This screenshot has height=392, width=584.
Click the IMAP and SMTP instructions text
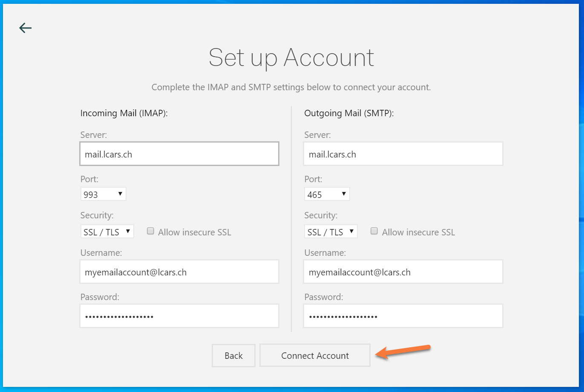291,87
